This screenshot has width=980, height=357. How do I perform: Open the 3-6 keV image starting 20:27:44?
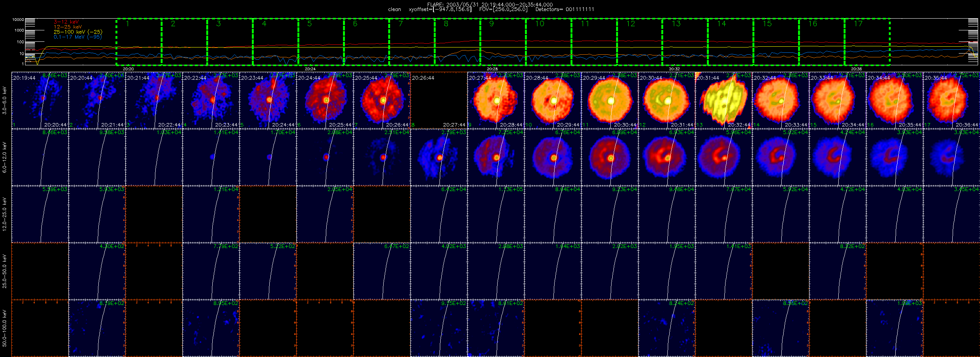(496, 100)
